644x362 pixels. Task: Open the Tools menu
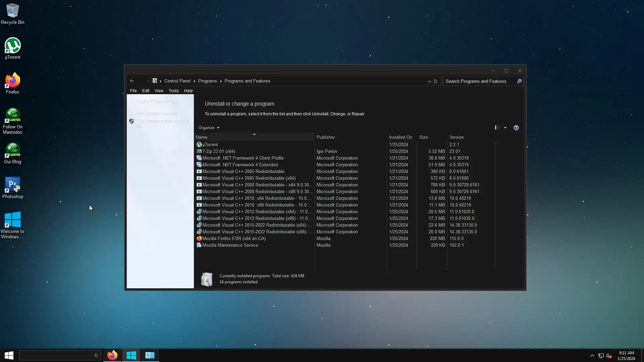(x=173, y=91)
